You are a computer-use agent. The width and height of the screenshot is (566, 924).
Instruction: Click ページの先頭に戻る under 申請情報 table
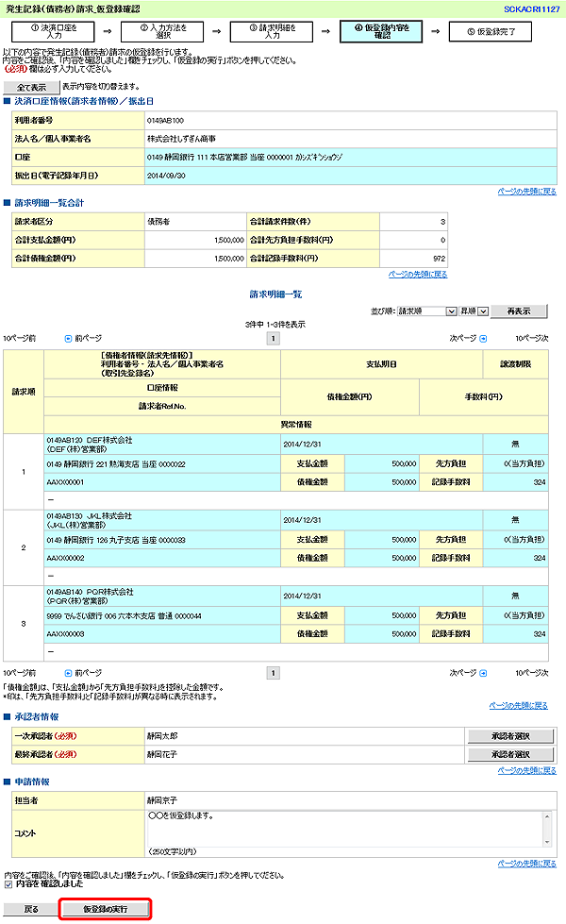pos(527,864)
